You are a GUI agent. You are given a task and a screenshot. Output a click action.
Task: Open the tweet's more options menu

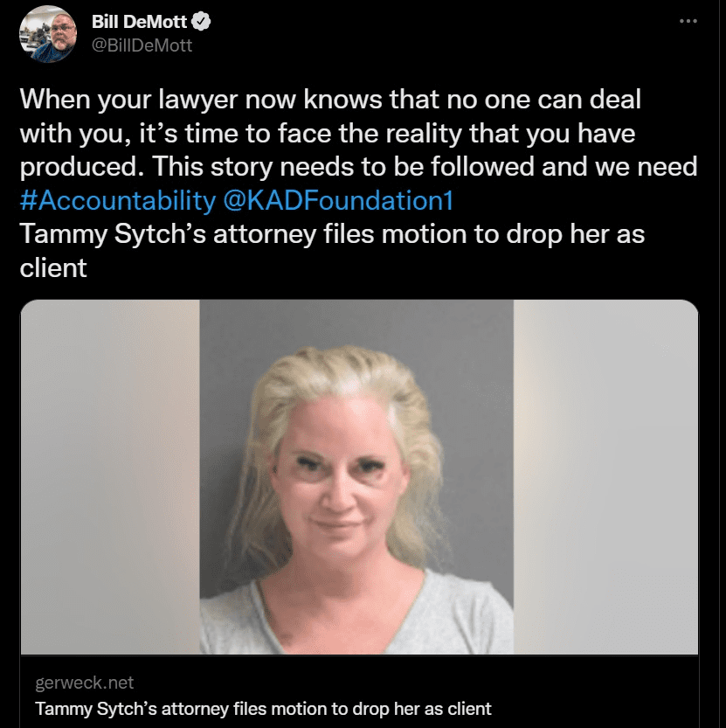coord(688,21)
